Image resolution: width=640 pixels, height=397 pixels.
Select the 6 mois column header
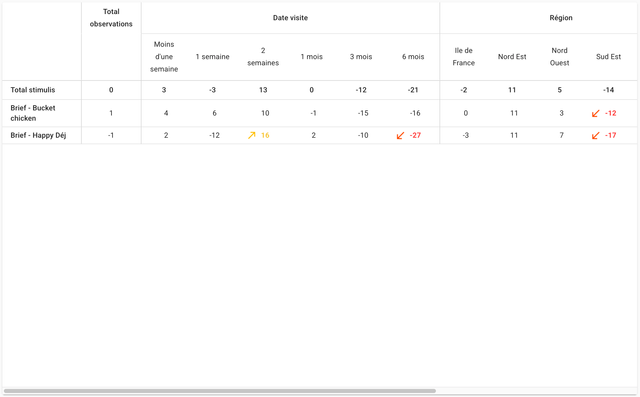[413, 57]
